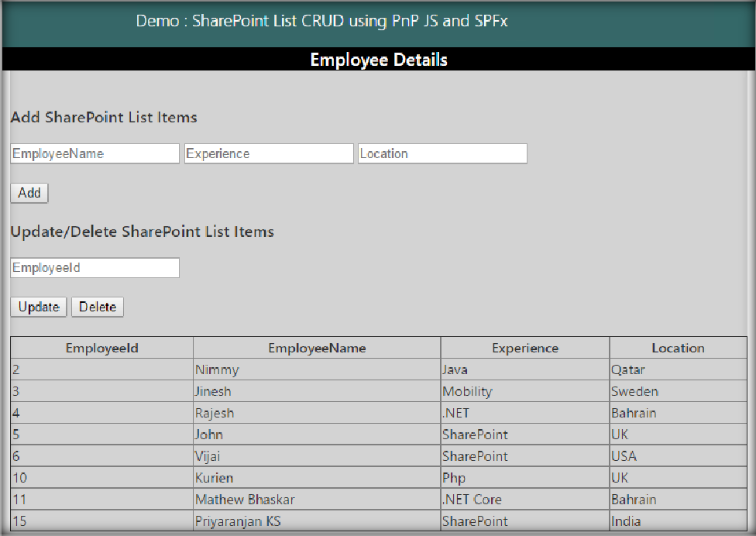Click the John name cell
The height and width of the screenshot is (536, 756).
[x=317, y=435]
